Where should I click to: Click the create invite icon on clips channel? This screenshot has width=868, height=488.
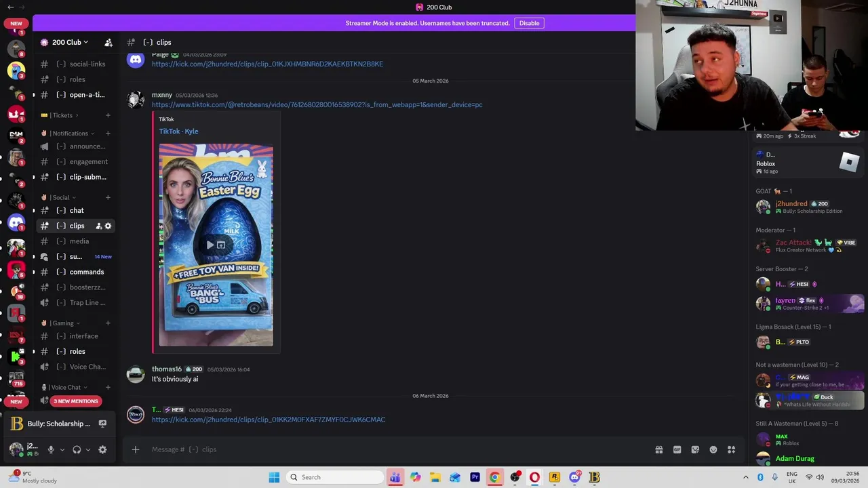coord(98,226)
